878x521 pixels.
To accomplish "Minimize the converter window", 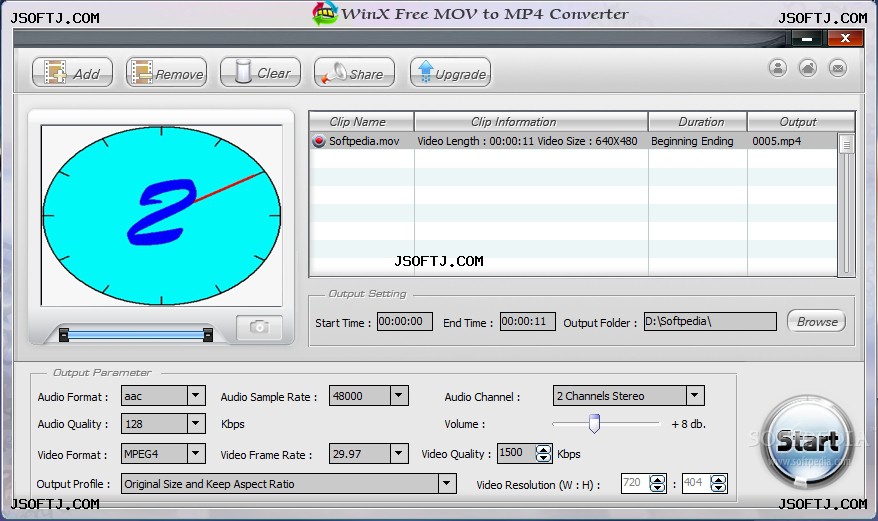I will click(x=807, y=39).
